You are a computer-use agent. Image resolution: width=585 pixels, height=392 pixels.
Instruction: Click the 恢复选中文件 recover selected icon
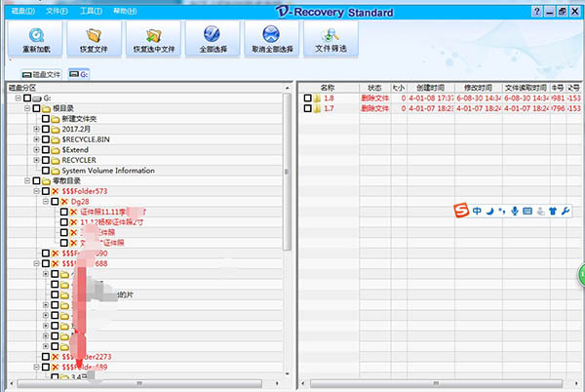tap(153, 35)
